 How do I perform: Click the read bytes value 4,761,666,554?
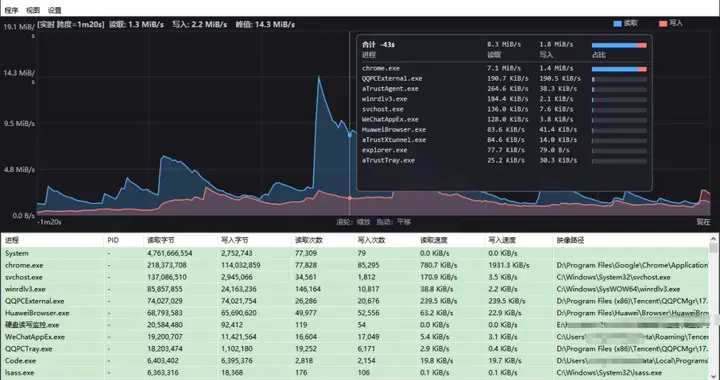pyautogui.click(x=170, y=253)
